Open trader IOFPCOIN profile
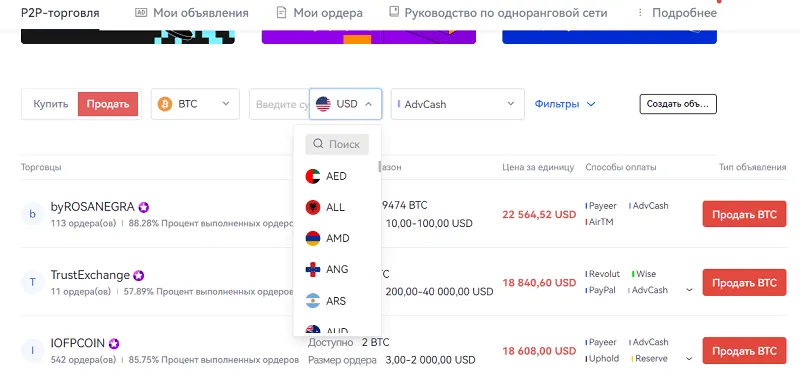Viewport: 800px width, 379px height. click(78, 343)
